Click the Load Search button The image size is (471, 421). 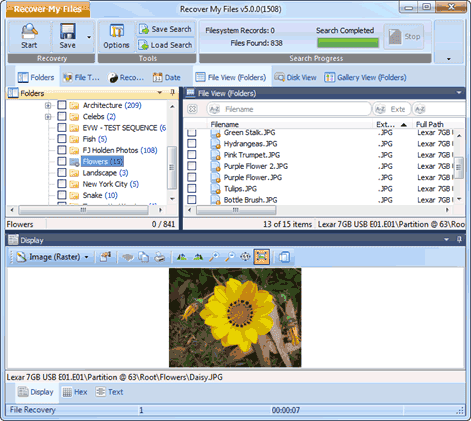click(x=166, y=45)
